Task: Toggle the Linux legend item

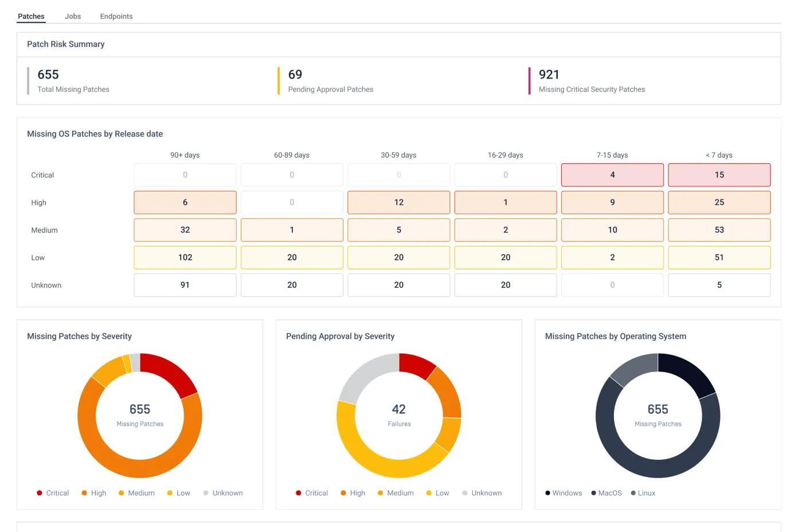Action: pos(643,493)
